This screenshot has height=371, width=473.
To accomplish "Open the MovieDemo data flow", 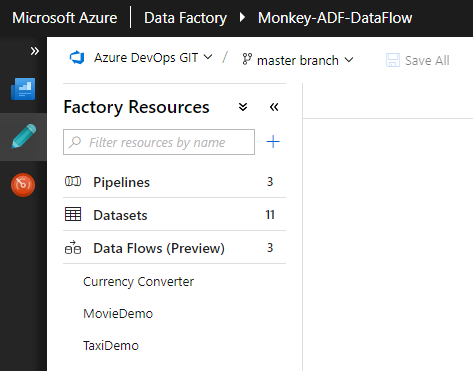I will tap(118, 314).
